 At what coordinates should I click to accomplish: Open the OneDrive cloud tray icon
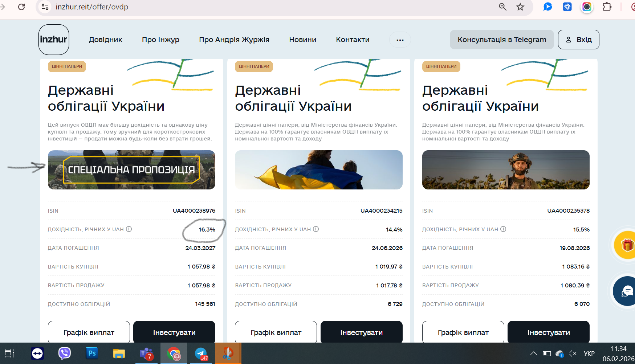point(559,353)
